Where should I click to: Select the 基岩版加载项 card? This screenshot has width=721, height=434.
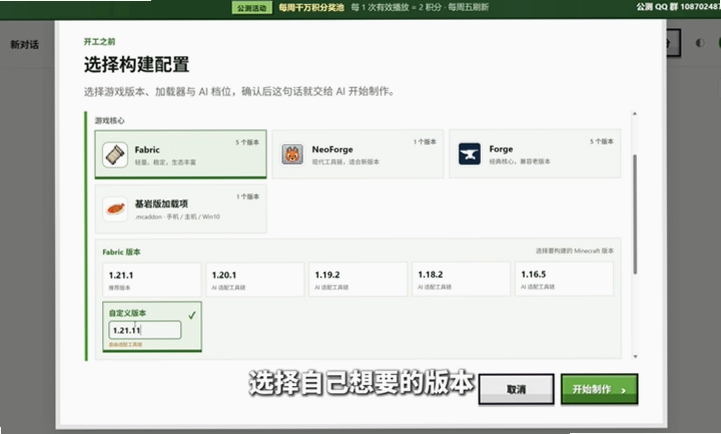tap(180, 209)
